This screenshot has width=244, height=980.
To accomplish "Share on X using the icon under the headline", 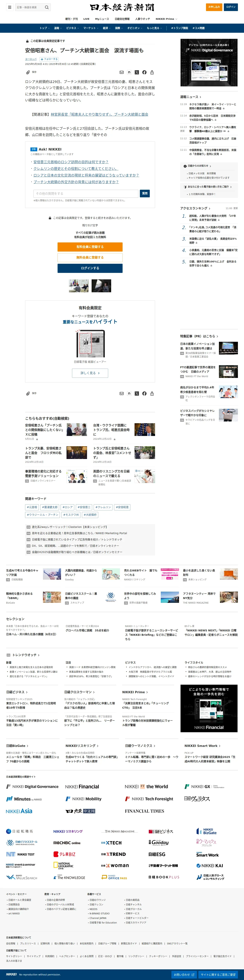I will [137, 72].
